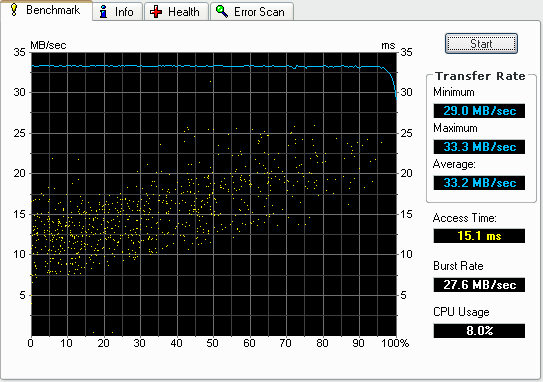Click the 100% mark on the graph axis

click(x=395, y=343)
